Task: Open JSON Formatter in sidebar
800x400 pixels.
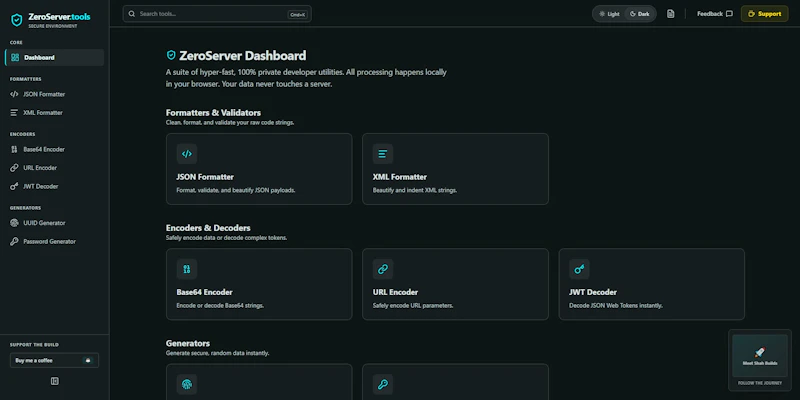Action: click(55, 94)
